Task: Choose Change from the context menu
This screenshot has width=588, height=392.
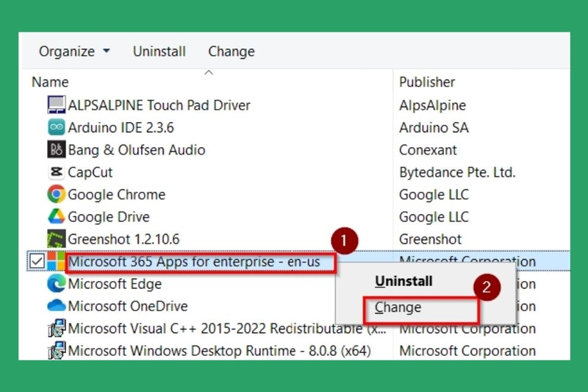Action: (398, 307)
